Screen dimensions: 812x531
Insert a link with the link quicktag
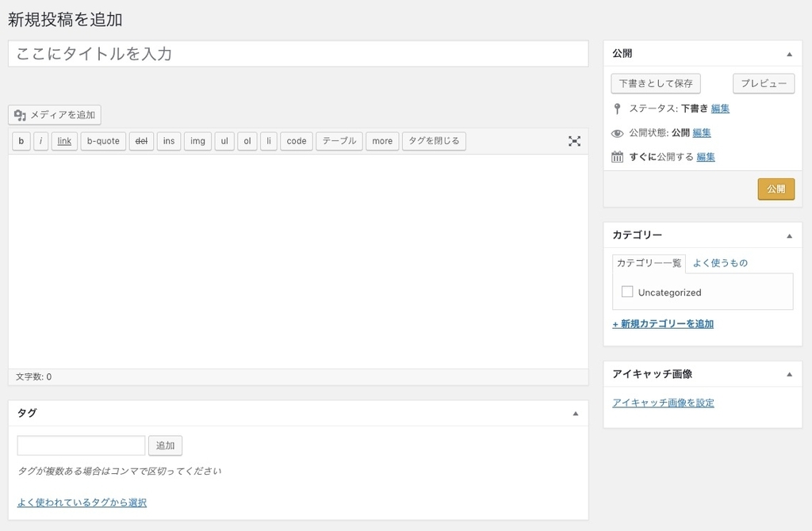point(64,141)
